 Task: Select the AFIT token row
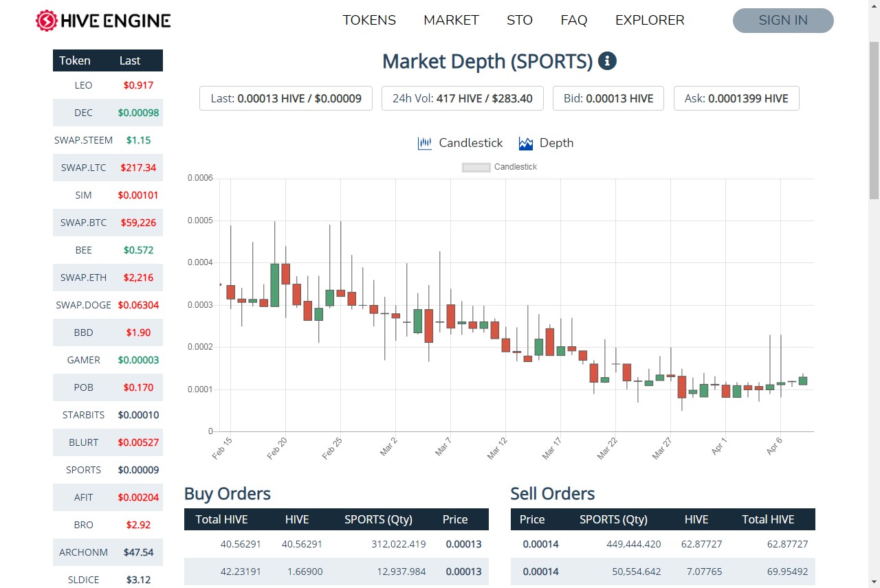(x=108, y=497)
